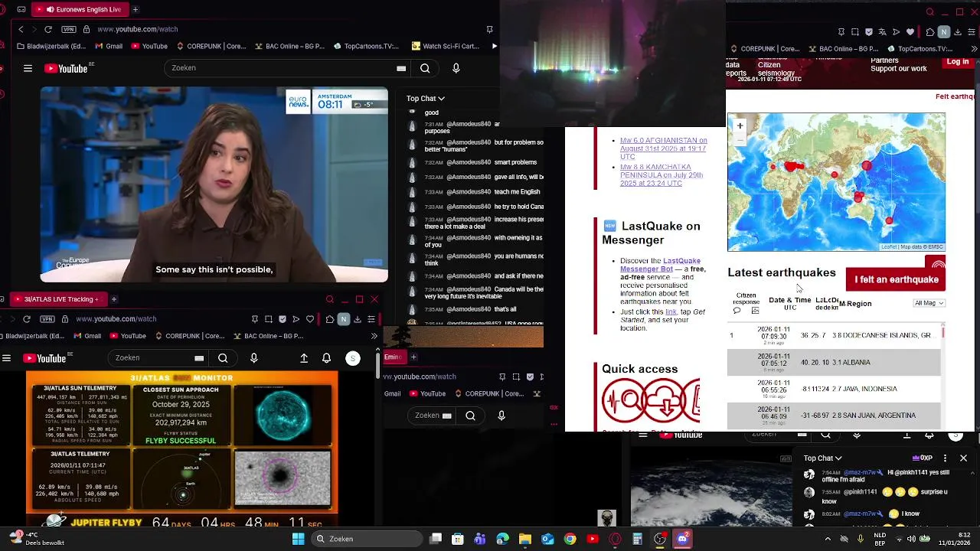Image resolution: width=980 pixels, height=551 pixels.
Task: Open YouTube guide menu in Euronews window
Action: [28, 68]
